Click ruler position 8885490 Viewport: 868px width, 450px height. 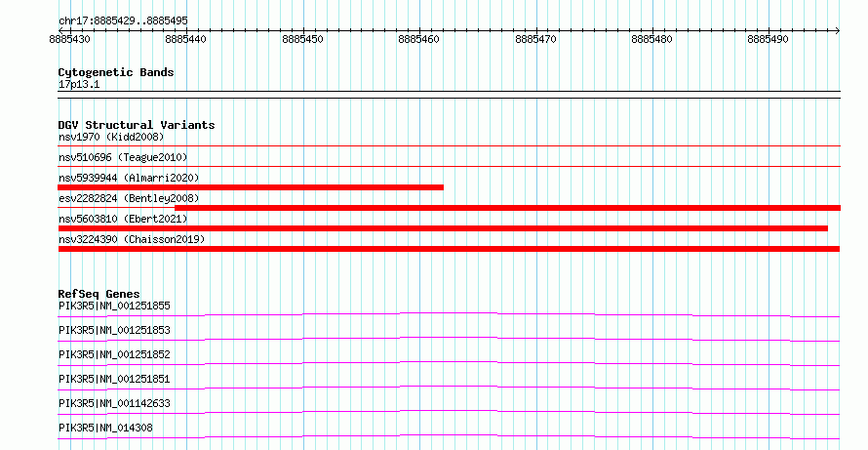coord(769,39)
